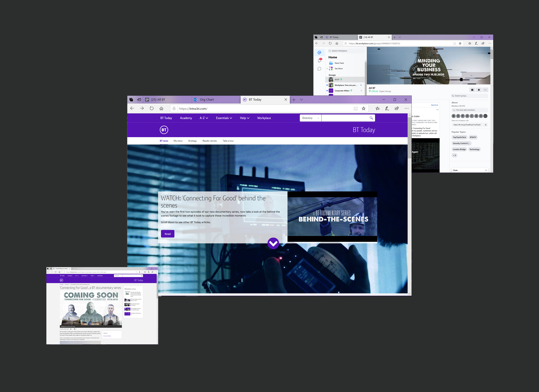
Task: Click the add notes pen icon in front window
Action: click(x=387, y=109)
